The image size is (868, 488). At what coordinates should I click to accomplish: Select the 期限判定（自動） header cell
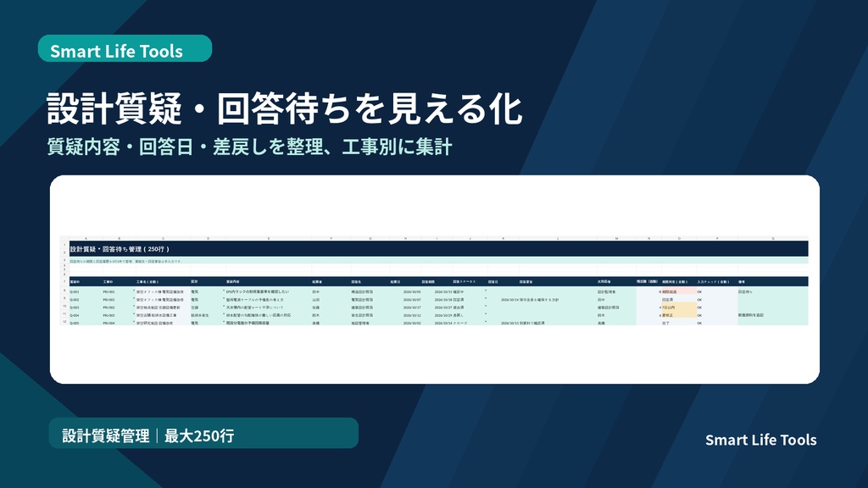pyautogui.click(x=679, y=281)
